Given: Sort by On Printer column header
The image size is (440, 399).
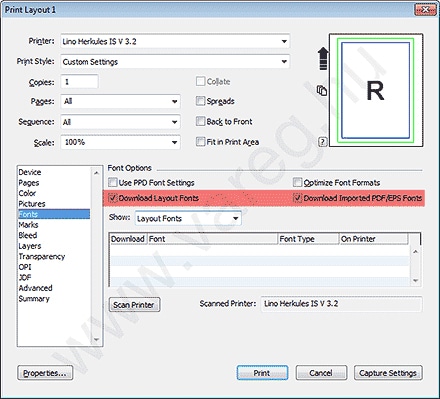Looking at the screenshot, I should pyautogui.click(x=374, y=239).
